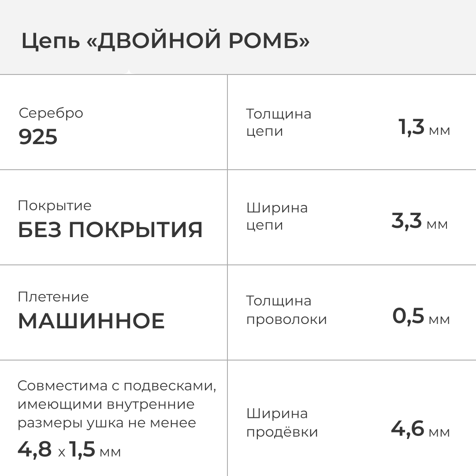This screenshot has width=476, height=476.
Task: Click the 0,5 мм wire thickness value
Action: pyautogui.click(x=421, y=316)
